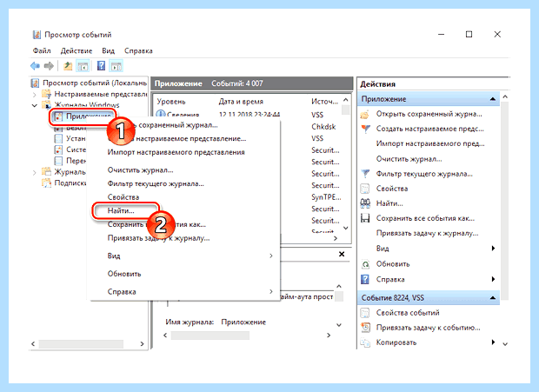Select the Приложение log in the tree
The width and height of the screenshot is (539, 392).
(x=89, y=116)
